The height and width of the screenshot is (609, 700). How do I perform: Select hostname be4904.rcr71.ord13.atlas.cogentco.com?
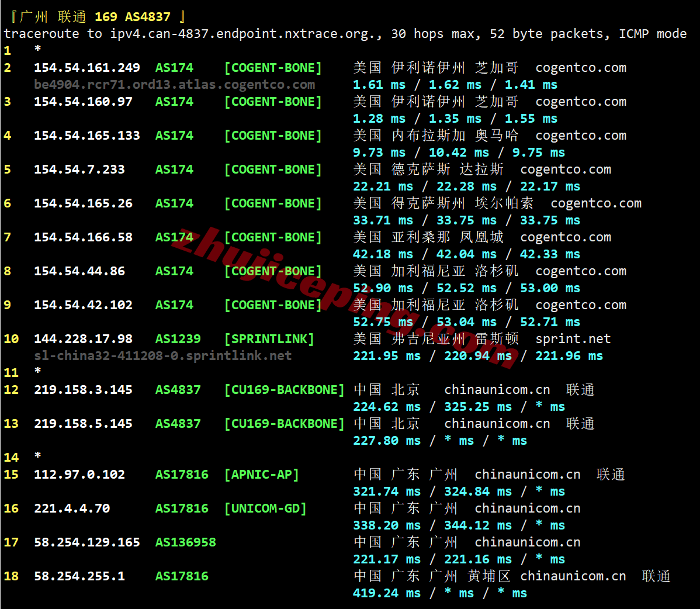175,85
